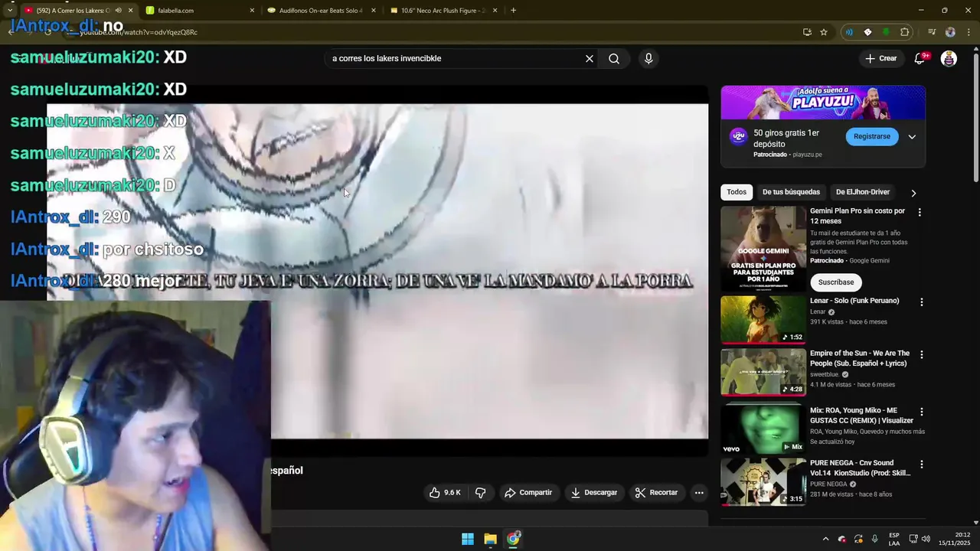Image resolution: width=980 pixels, height=551 pixels.
Task: Click the taskbar microphone tray icon
Action: point(874,539)
